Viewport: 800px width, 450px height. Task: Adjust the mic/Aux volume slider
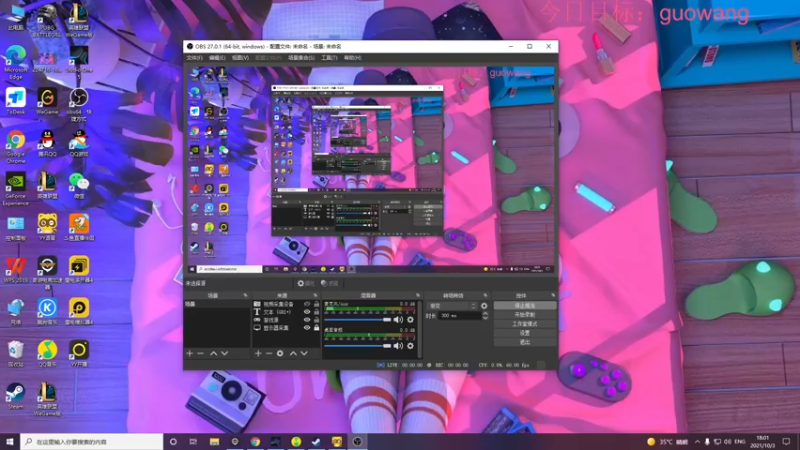pos(357,320)
